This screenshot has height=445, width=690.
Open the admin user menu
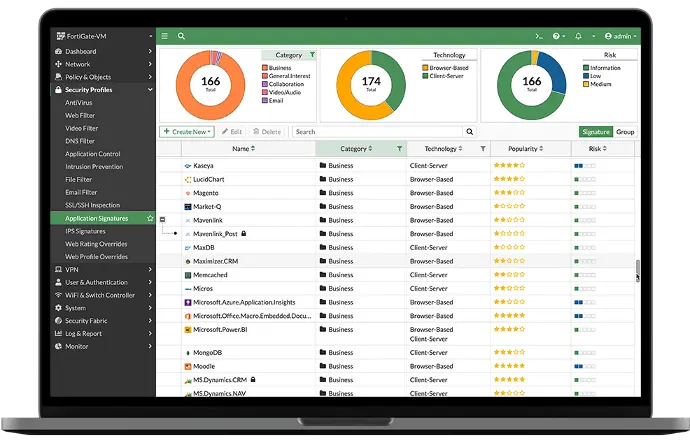(x=621, y=36)
